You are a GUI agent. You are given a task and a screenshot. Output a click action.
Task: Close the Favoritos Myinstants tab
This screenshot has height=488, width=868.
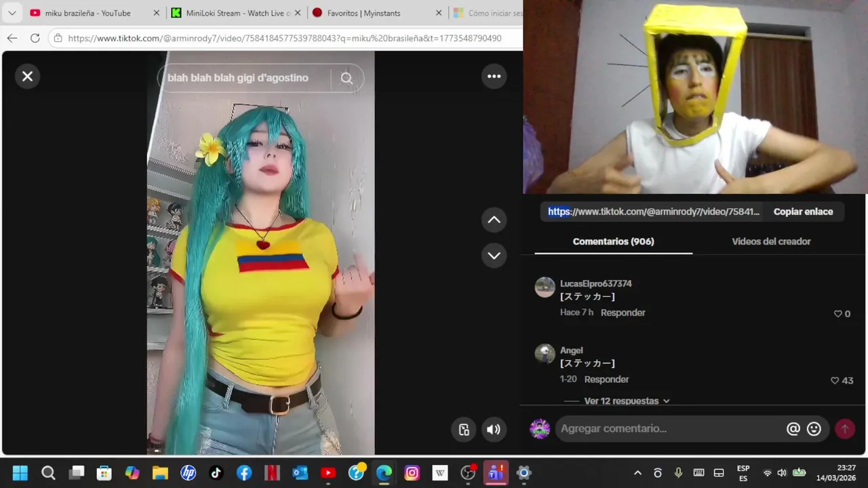(x=439, y=13)
